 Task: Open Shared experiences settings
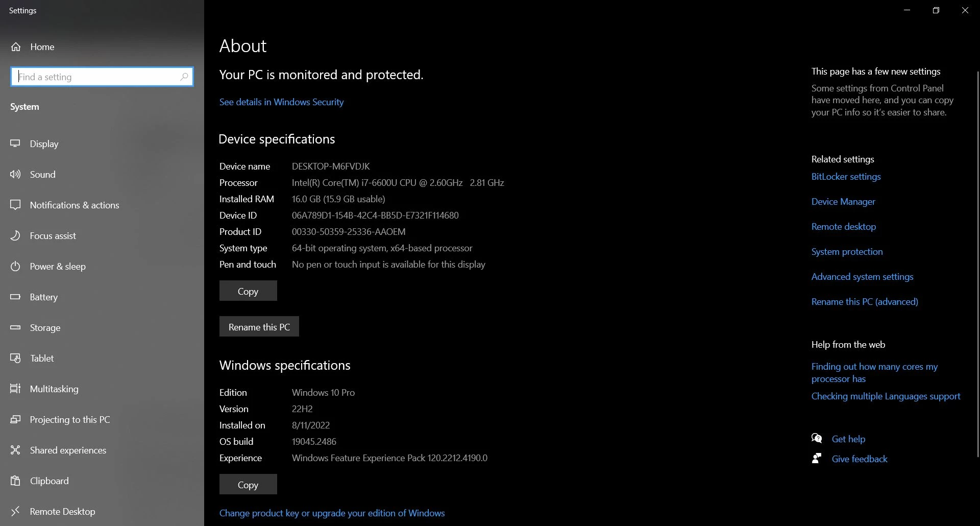coord(102,450)
